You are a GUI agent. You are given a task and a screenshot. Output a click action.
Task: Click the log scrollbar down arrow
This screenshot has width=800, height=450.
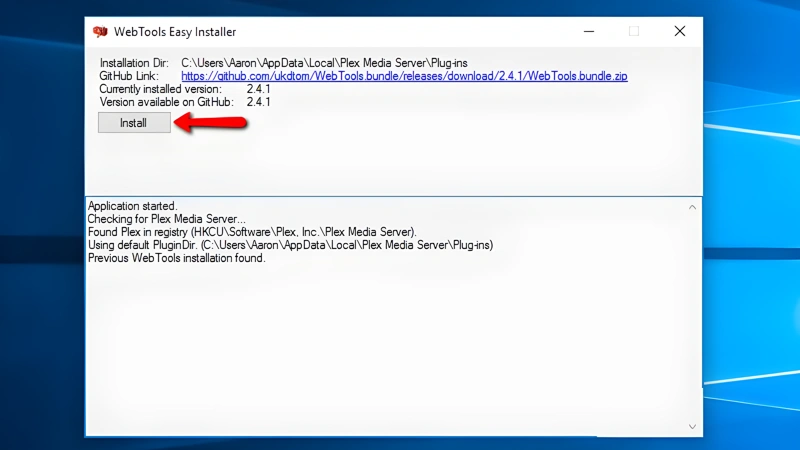click(692, 427)
